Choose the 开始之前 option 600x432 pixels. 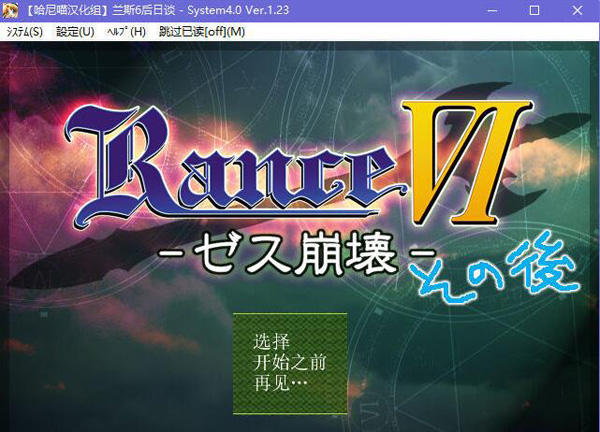coord(289,362)
